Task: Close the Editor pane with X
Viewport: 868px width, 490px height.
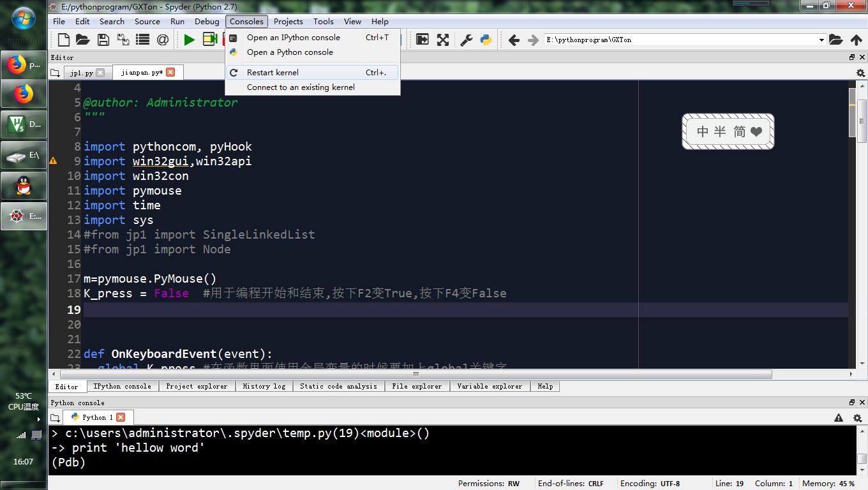Action: pyautogui.click(x=862, y=57)
